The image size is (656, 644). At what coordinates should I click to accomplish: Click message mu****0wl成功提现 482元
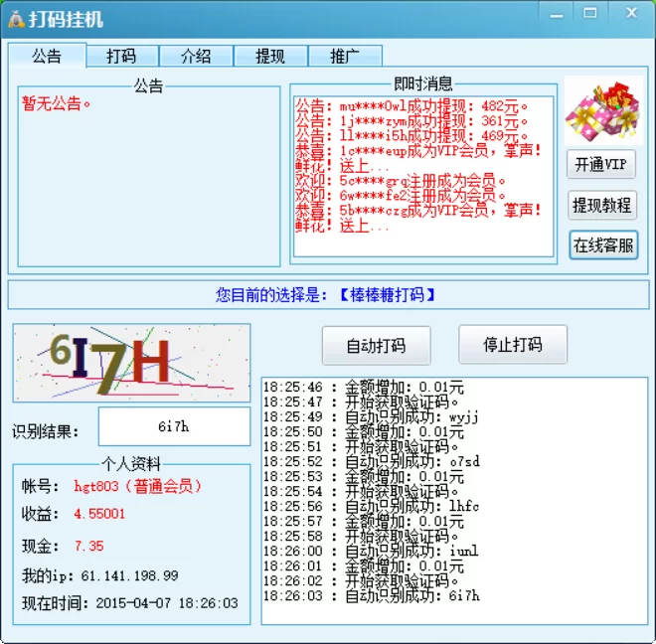(412, 106)
